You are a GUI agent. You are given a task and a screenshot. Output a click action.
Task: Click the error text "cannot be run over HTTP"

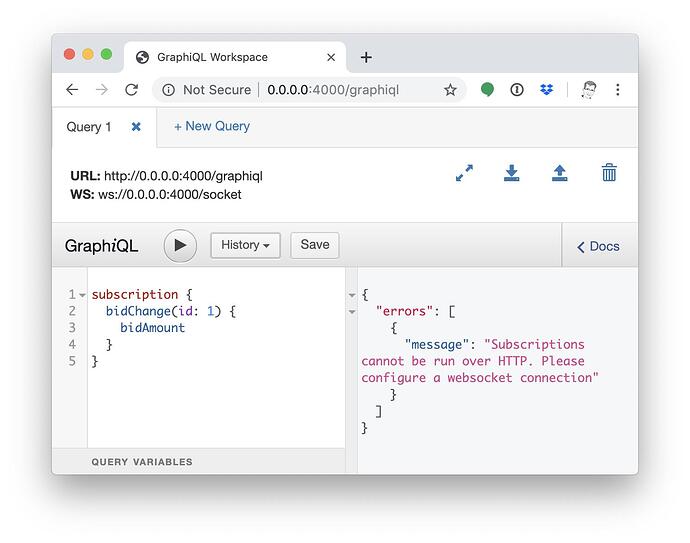(x=444, y=361)
